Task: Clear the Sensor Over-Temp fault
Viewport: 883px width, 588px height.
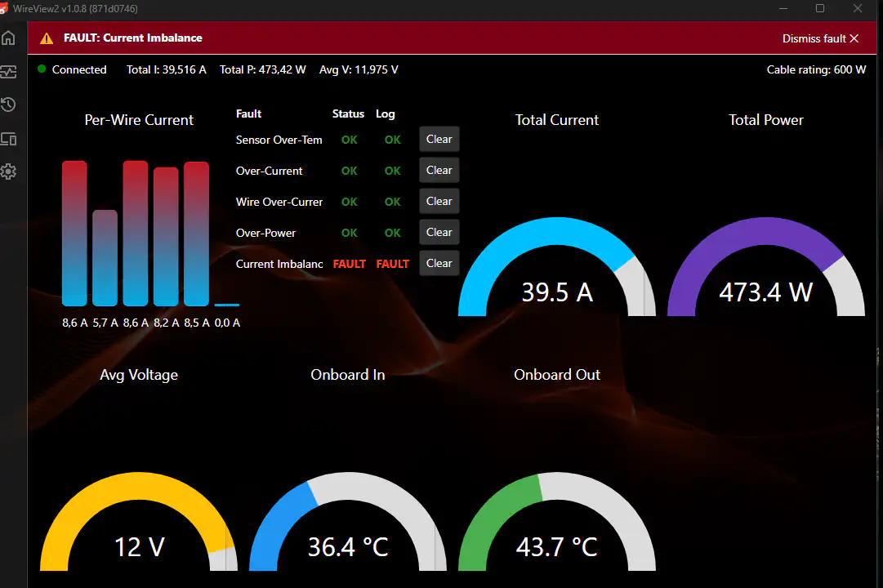Action: coord(439,139)
